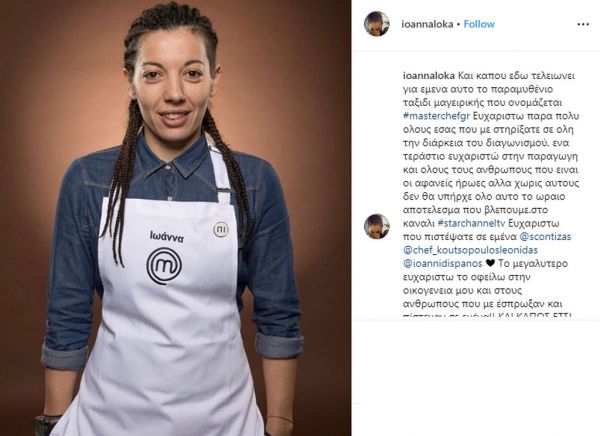Click the MasterChef swirl logo on apron

(x=164, y=266)
